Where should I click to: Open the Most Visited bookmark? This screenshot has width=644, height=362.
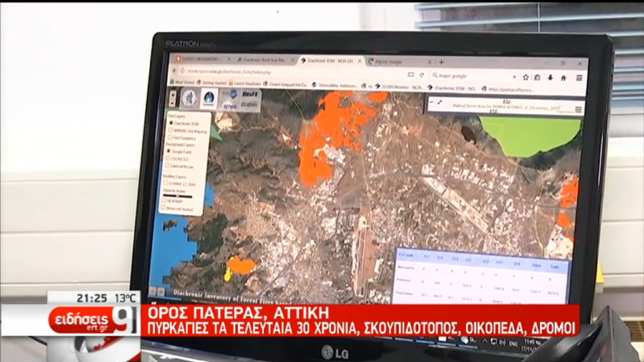(x=182, y=82)
